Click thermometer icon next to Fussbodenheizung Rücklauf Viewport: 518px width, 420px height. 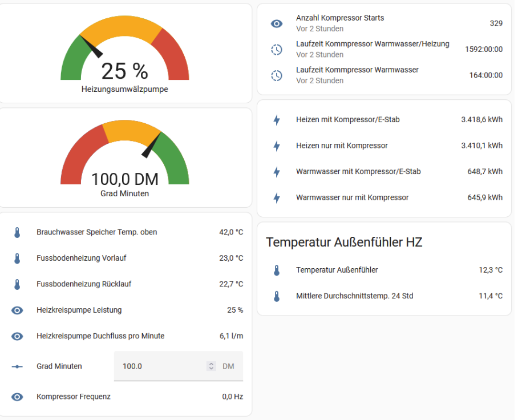17,284
